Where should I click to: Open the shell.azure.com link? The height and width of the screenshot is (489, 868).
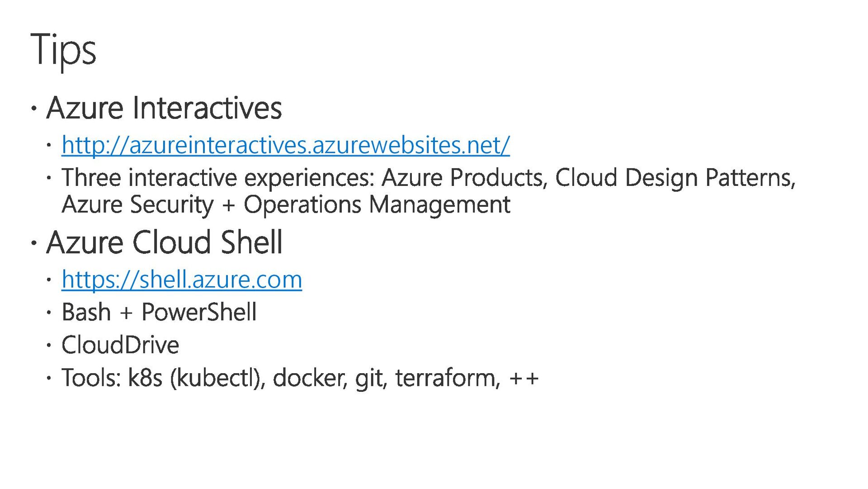182,280
